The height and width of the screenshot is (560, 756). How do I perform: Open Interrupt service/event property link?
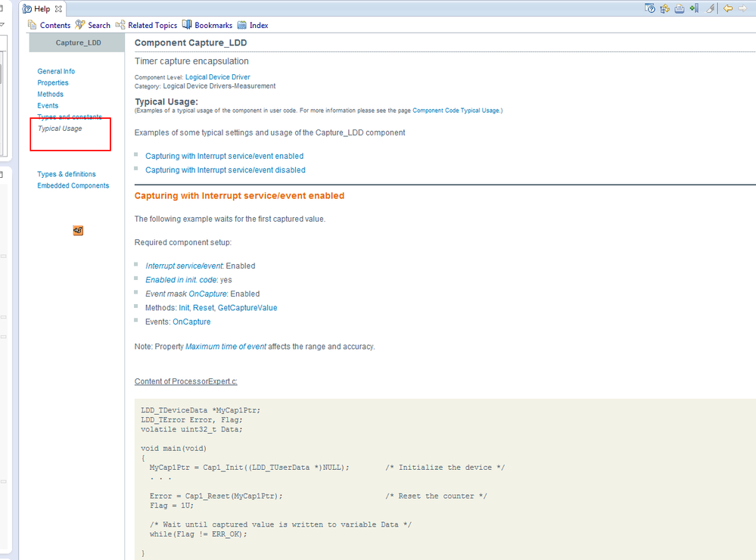click(x=184, y=266)
